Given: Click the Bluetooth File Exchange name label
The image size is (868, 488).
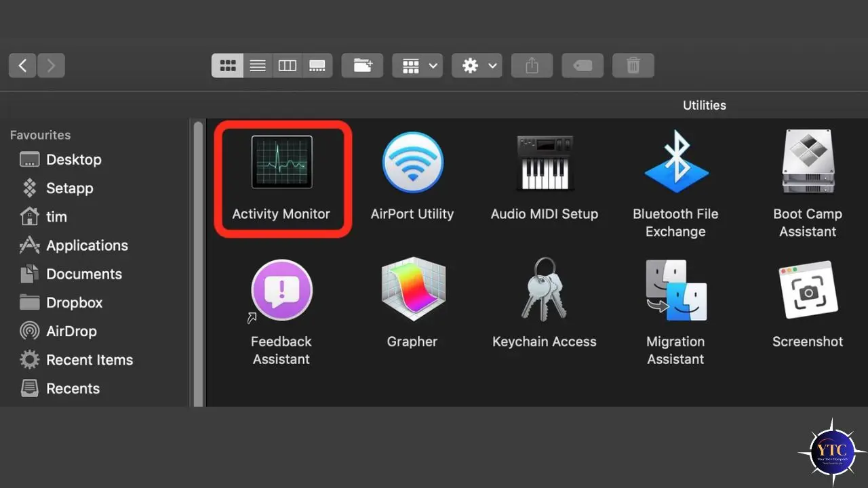Looking at the screenshot, I should pos(675,223).
